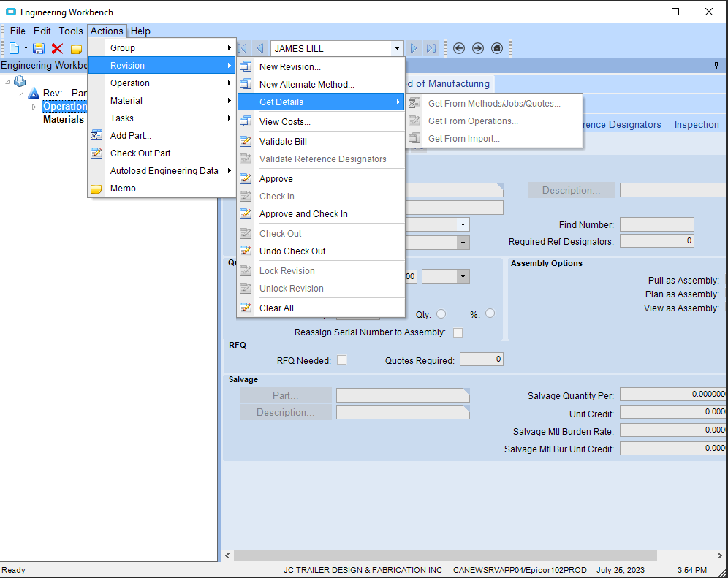Select New Revision... from Revision submenu

[x=289, y=66]
